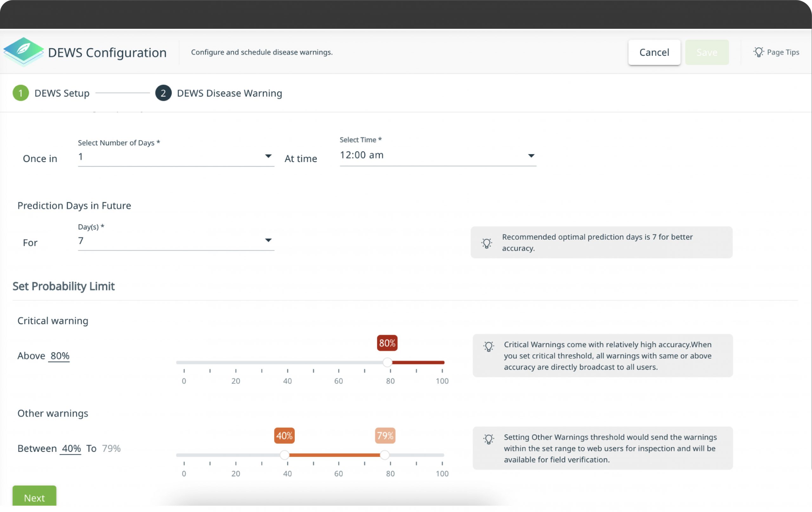The width and height of the screenshot is (812, 512).
Task: Click the 12:00 am time value
Action: (362, 155)
